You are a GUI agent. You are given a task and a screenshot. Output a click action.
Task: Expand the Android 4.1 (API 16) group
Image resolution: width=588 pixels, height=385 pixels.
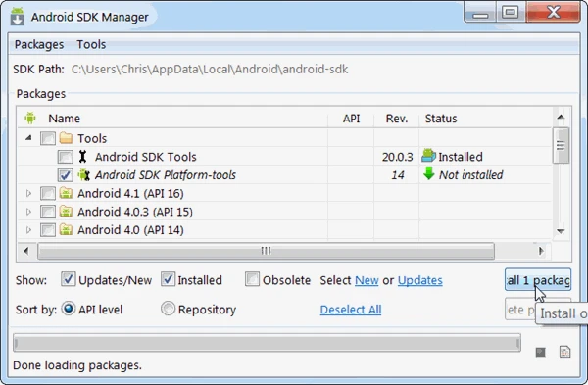(28, 193)
